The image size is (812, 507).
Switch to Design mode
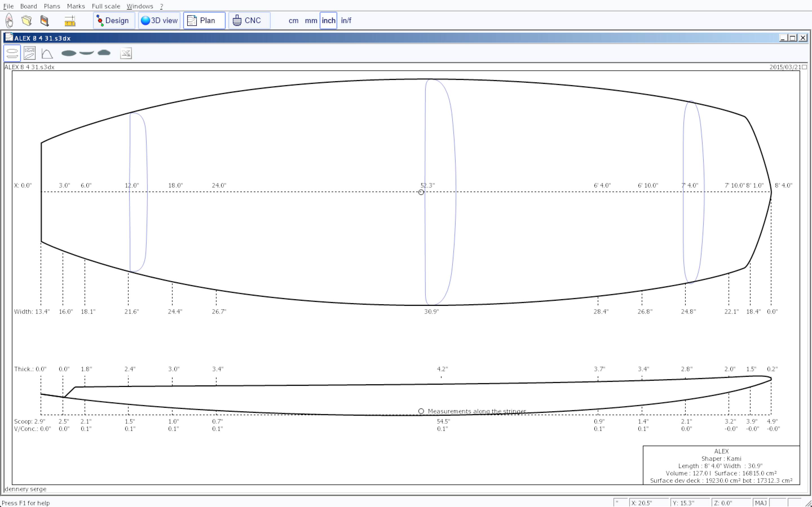pos(114,21)
